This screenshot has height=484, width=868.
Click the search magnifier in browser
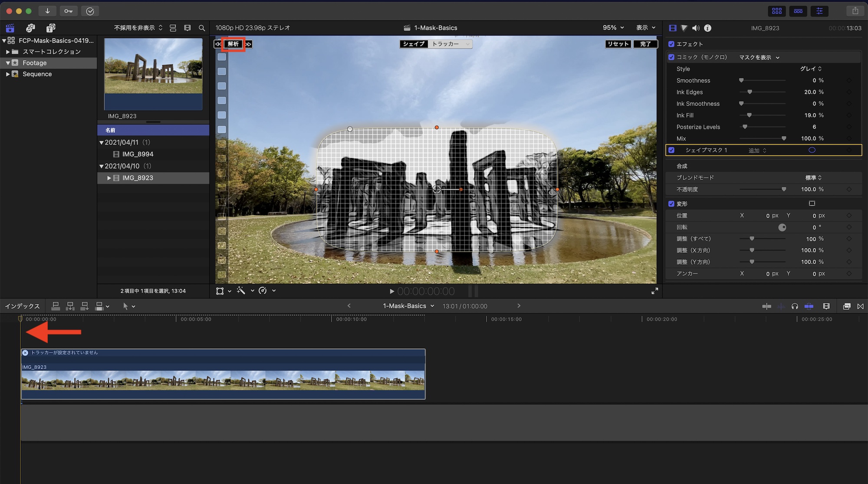202,28
